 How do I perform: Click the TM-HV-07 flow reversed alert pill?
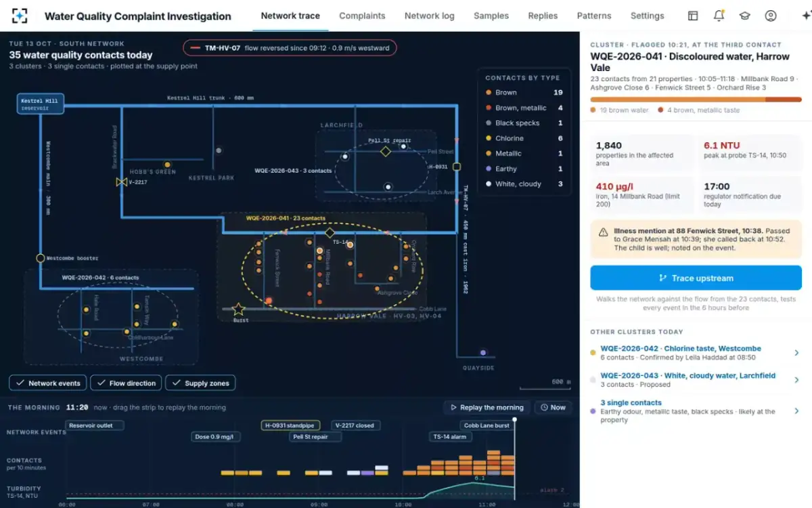click(x=290, y=47)
